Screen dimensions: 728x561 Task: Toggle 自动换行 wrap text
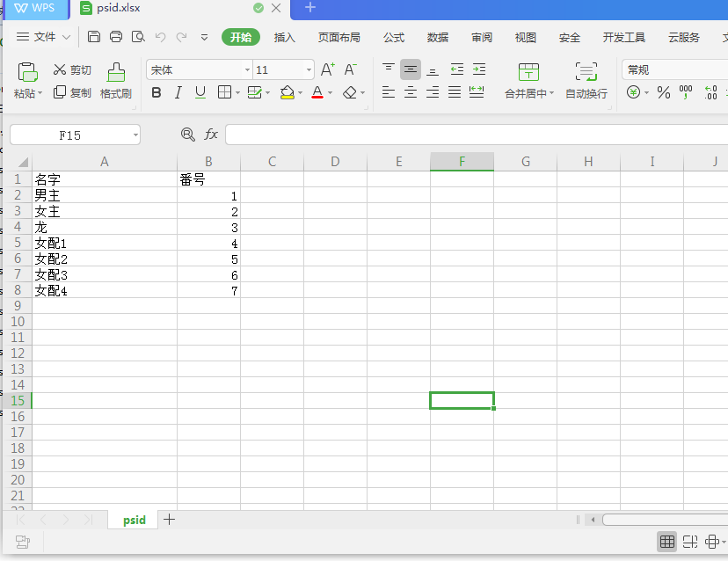pyautogui.click(x=586, y=81)
